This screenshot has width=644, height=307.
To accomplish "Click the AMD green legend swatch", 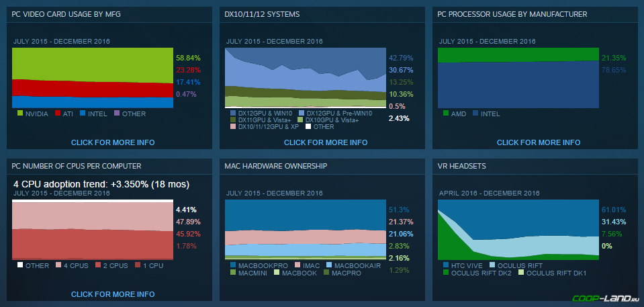I will tap(446, 114).
